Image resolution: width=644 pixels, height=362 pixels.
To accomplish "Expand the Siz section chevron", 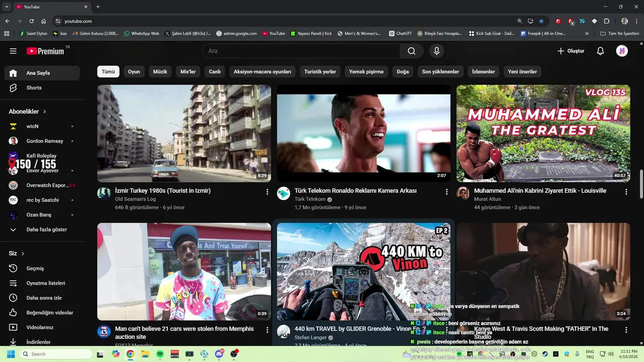I will coord(23,253).
